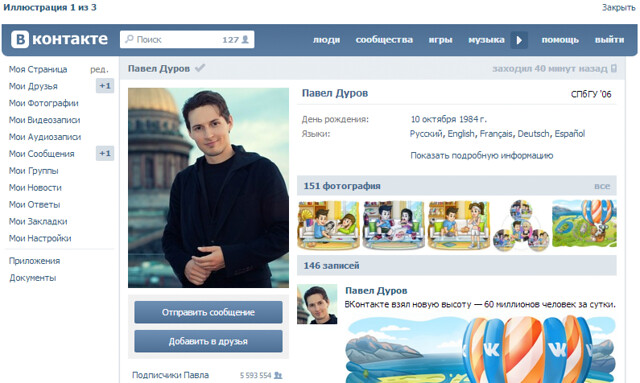Image resolution: width=640 pixels, height=383 pixels.
Task: Open Мои Закладки in sidebar
Action: pos(38,222)
